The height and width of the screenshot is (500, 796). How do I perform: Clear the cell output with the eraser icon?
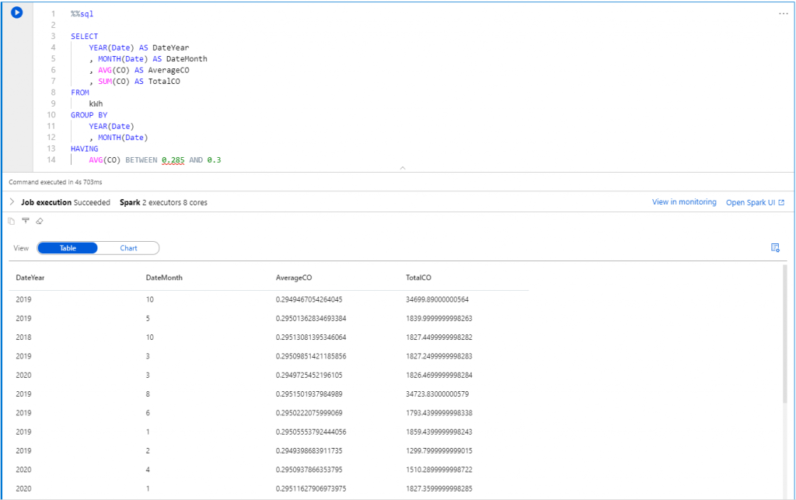[40, 221]
